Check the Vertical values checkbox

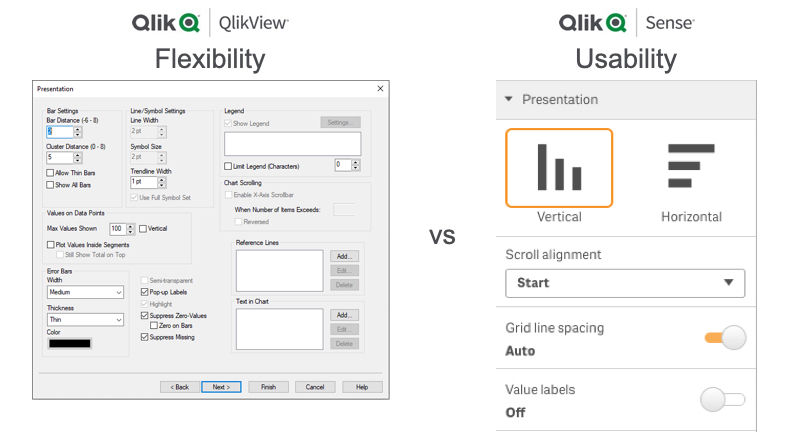143,229
